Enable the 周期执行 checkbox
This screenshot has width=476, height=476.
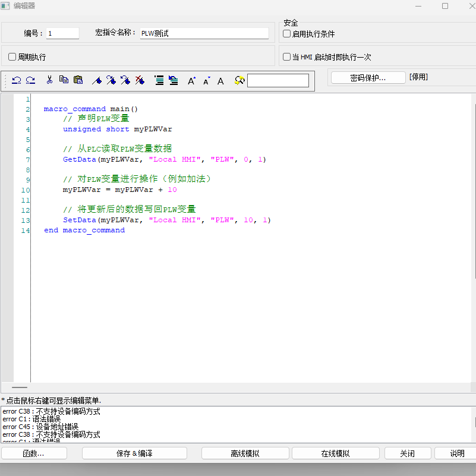tap(12, 57)
